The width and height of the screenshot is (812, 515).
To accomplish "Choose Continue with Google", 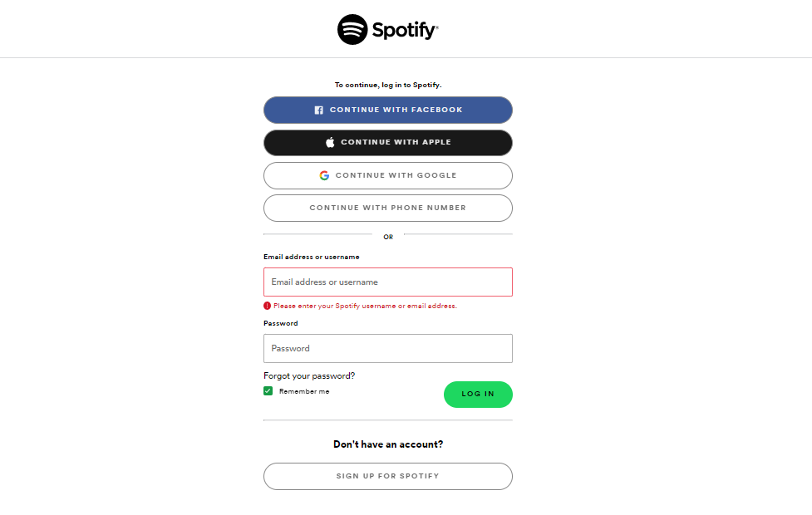I will click(x=387, y=175).
